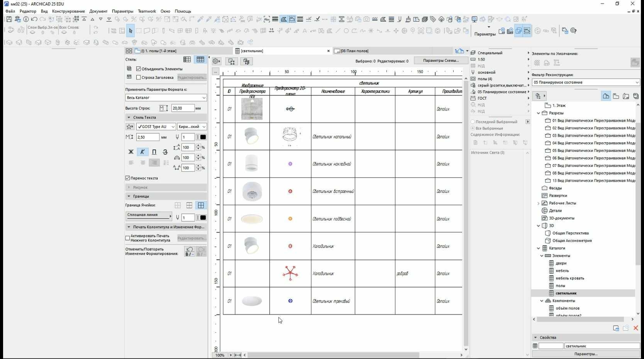Collapse the Границы section

tap(129, 196)
